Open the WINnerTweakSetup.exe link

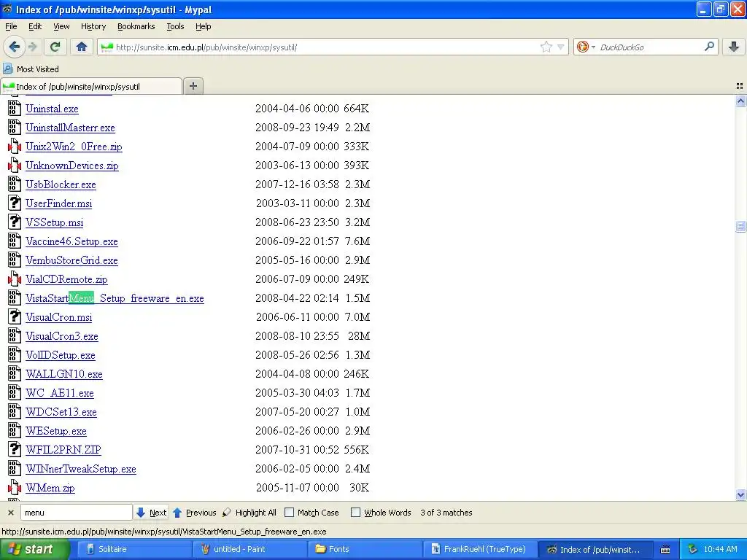[81, 469]
